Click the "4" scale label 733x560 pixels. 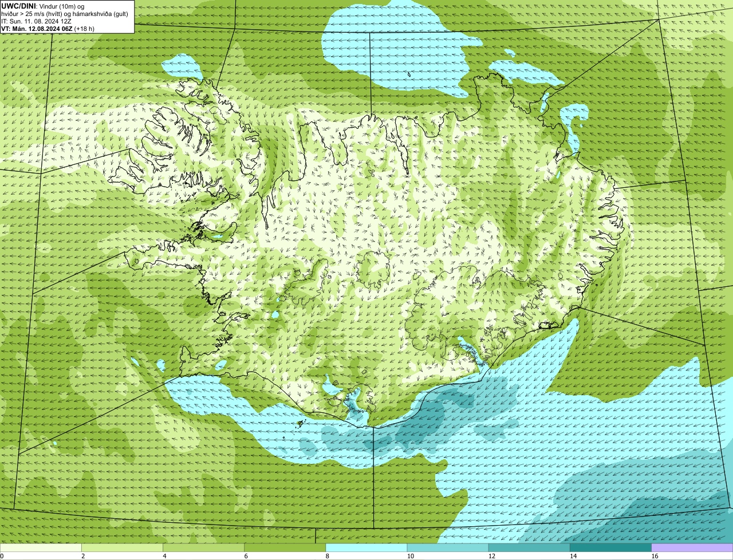click(x=165, y=556)
